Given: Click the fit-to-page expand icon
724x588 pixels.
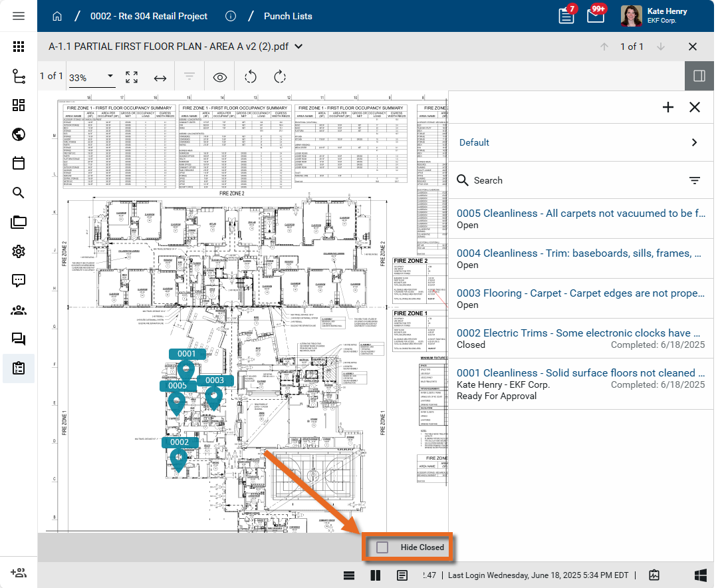Looking at the screenshot, I should [132, 77].
